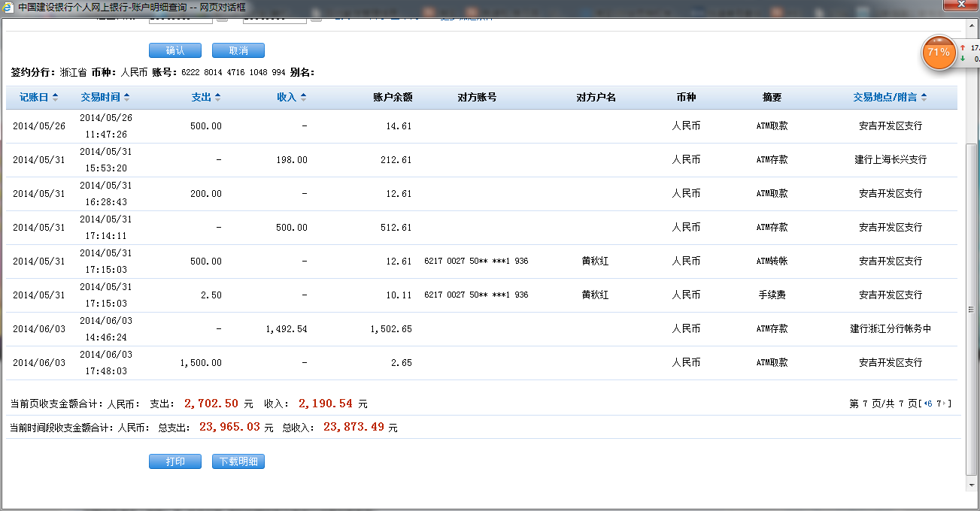The image size is (980, 511).
Task: Click the 打印 print button
Action: pyautogui.click(x=174, y=461)
